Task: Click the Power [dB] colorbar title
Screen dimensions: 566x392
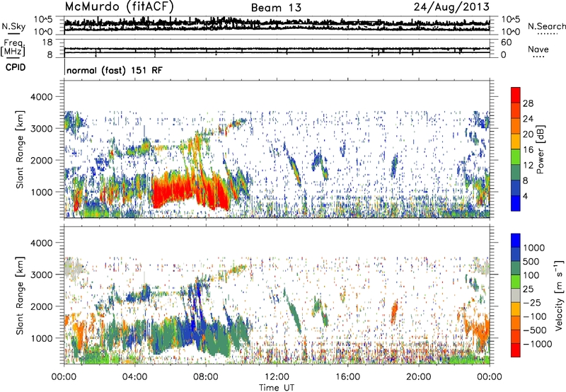Action: 540,149
